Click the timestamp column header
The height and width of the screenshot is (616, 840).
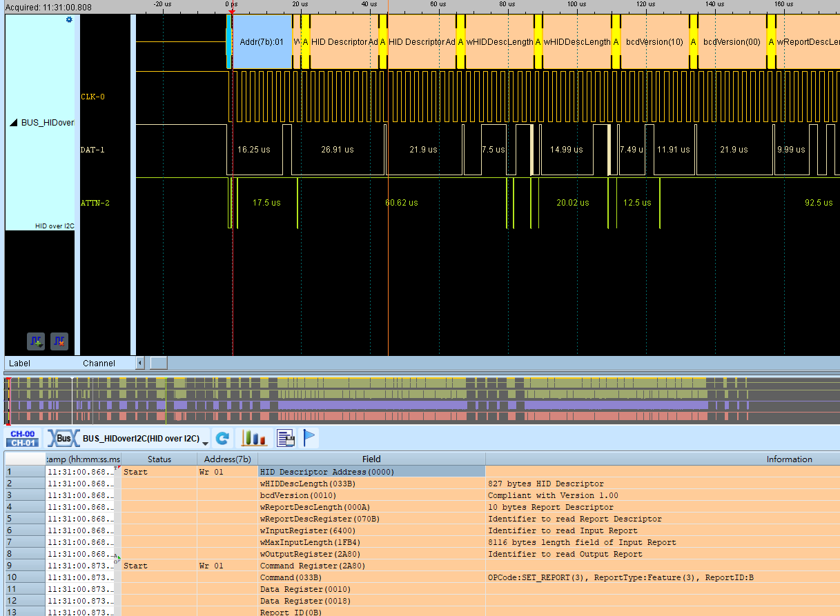(84, 459)
